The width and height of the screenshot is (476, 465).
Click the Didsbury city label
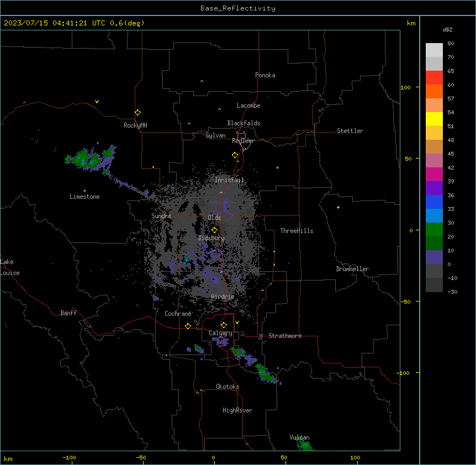point(211,238)
